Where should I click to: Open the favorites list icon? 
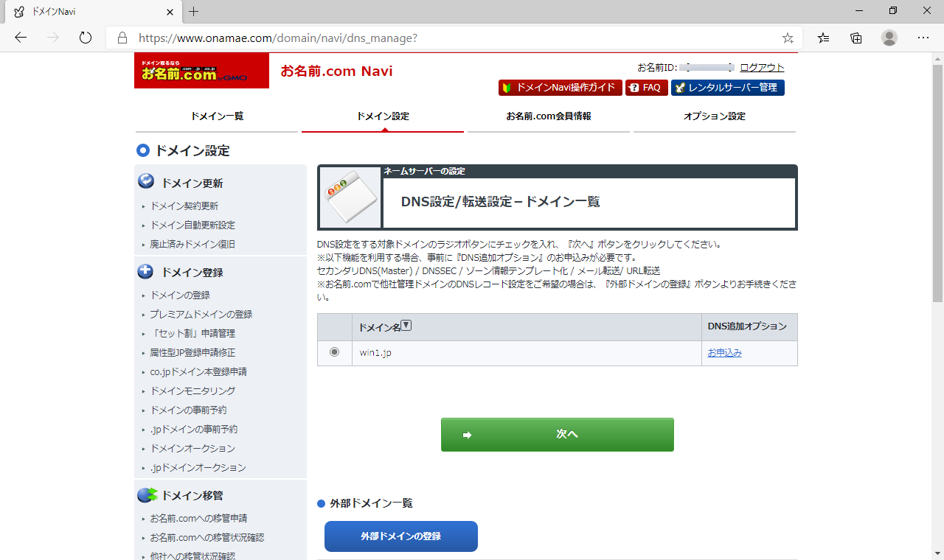point(824,38)
